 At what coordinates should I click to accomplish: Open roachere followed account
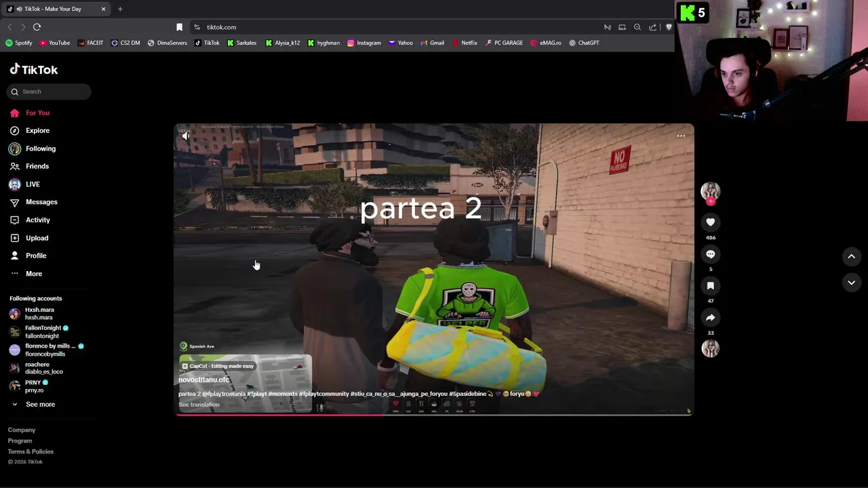tap(36, 368)
